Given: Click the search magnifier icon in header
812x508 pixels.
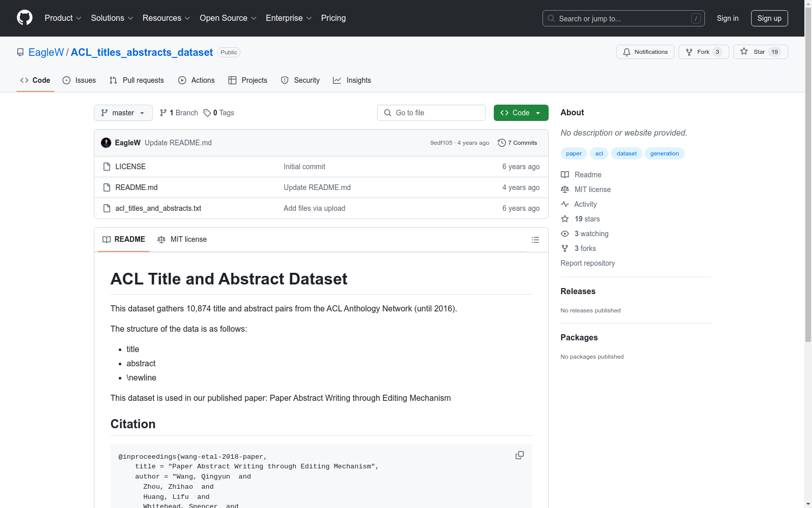Looking at the screenshot, I should pyautogui.click(x=551, y=18).
